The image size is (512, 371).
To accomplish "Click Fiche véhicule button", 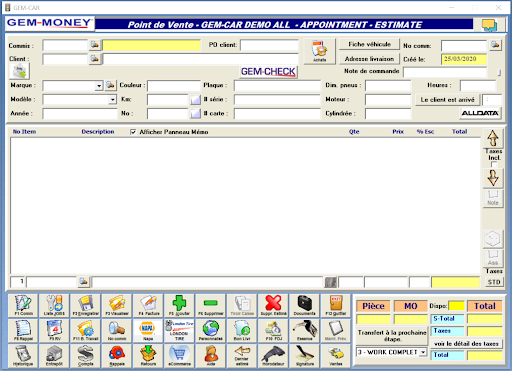I will click(x=369, y=44).
